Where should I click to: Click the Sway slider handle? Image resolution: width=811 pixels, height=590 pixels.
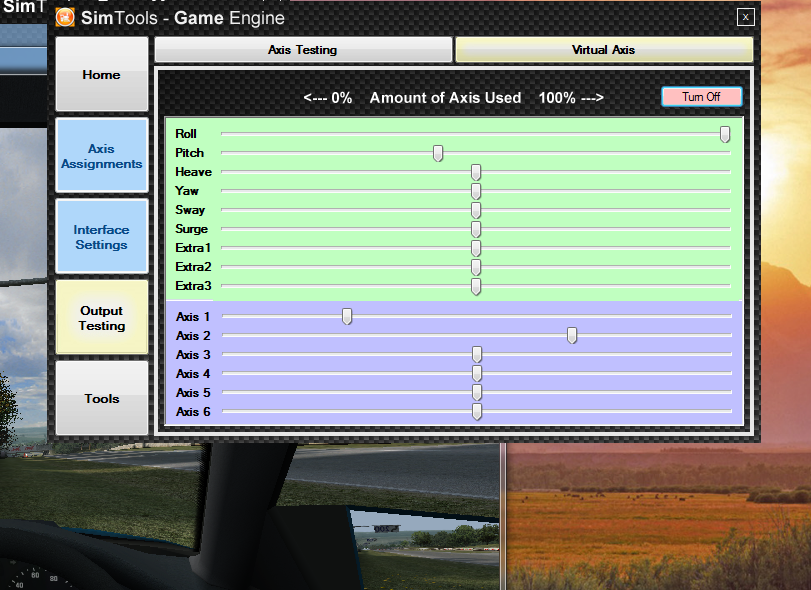coord(476,210)
